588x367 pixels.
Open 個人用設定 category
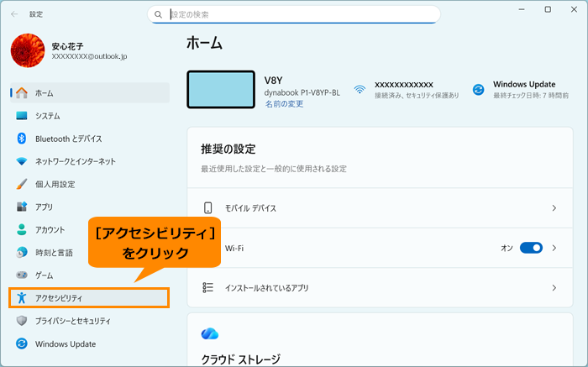pos(90,184)
